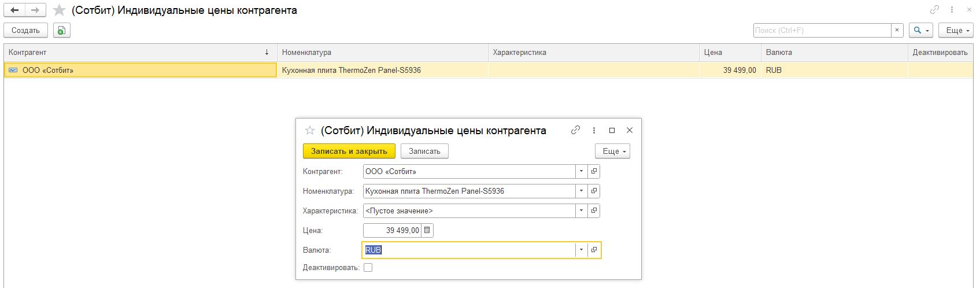
Task: Sort by Характеристика column header
Action: (594, 52)
